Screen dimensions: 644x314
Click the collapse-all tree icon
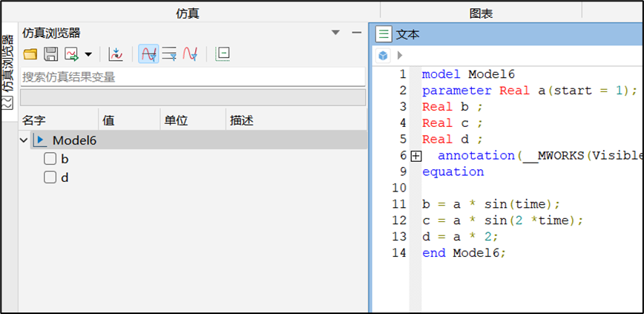(223, 54)
